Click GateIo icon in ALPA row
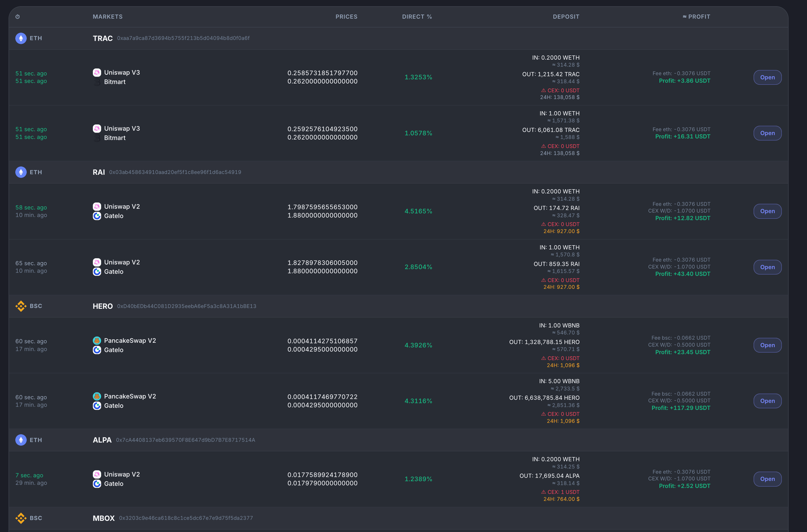The height and width of the screenshot is (532, 807). click(97, 484)
